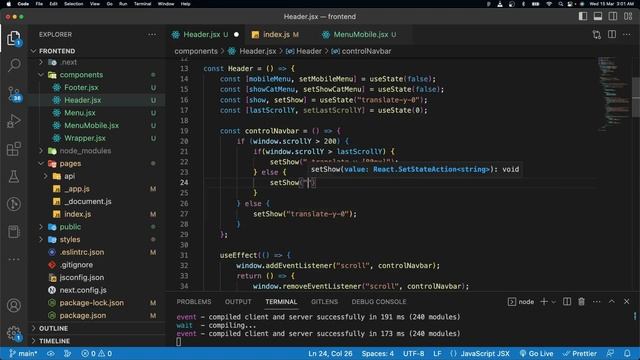Open the OUTPUT panel tab
Screen dimensions: 640x360
pyautogui.click(x=238, y=302)
